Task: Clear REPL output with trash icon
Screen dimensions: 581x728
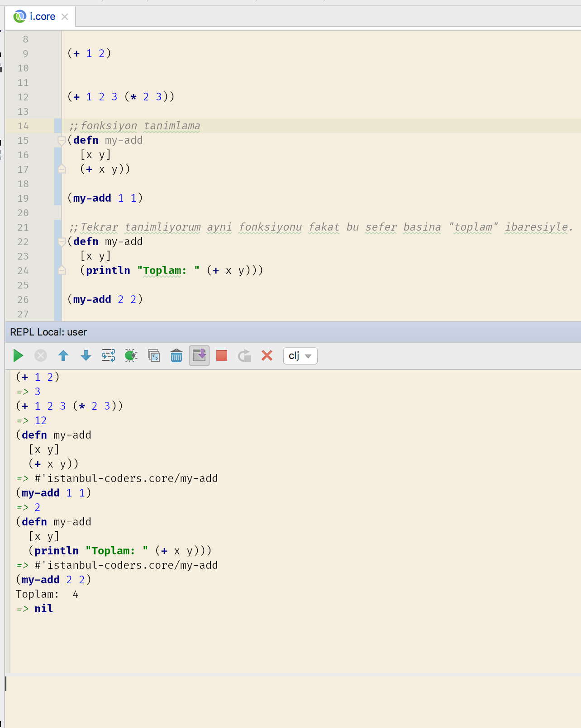Action: click(x=176, y=356)
